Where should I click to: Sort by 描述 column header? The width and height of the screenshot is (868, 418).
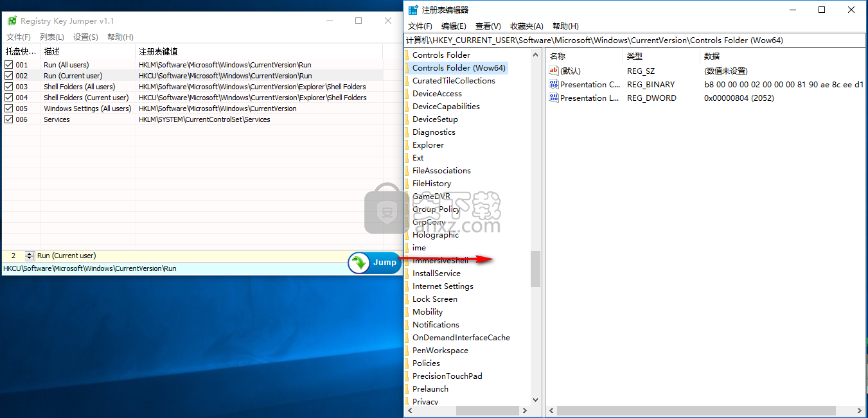(x=88, y=51)
